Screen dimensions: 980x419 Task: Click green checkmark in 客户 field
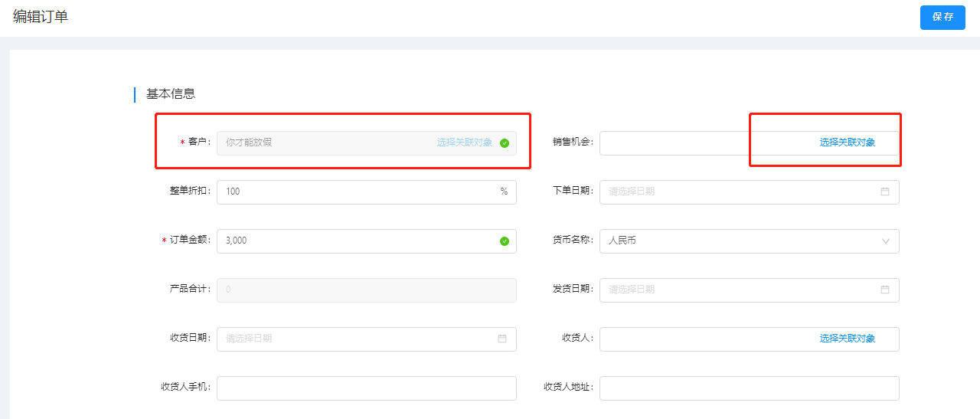click(x=505, y=143)
